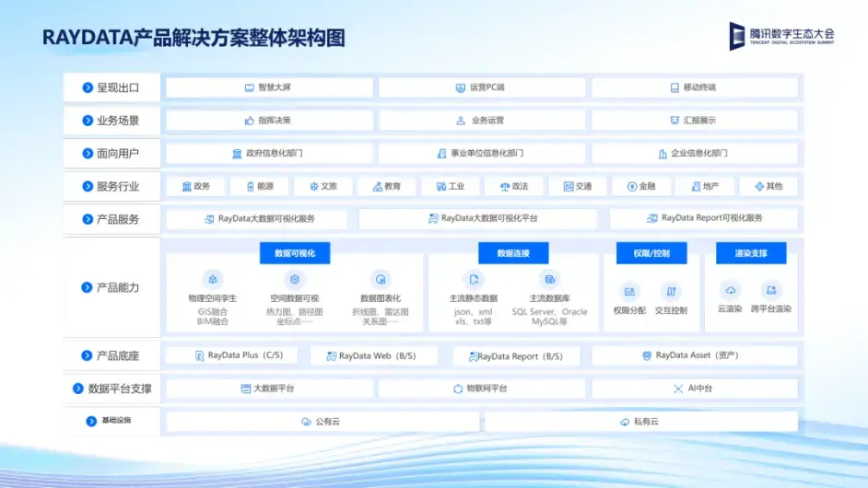This screenshot has width=868, height=488.
Task: Click the RayData Report可视化服务 box
Action: click(x=704, y=218)
